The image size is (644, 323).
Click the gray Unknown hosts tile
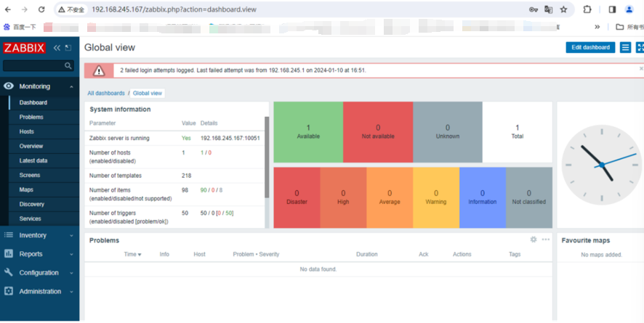point(448,132)
